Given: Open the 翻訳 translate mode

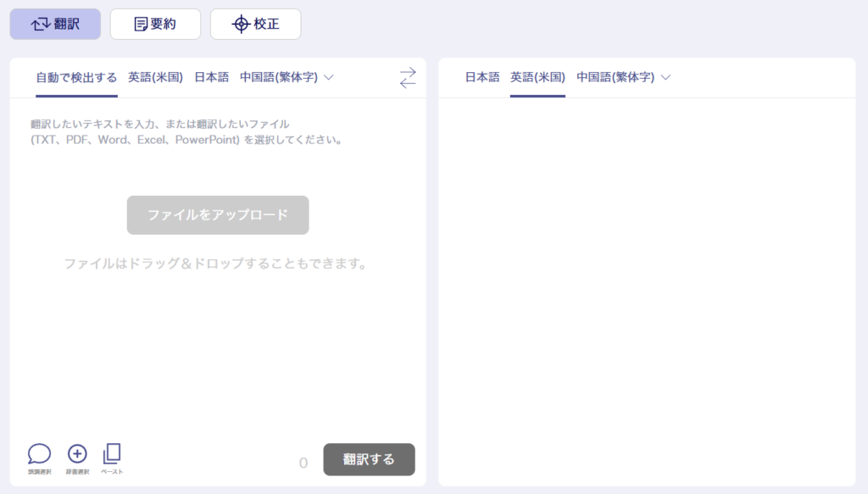Looking at the screenshot, I should (x=55, y=24).
